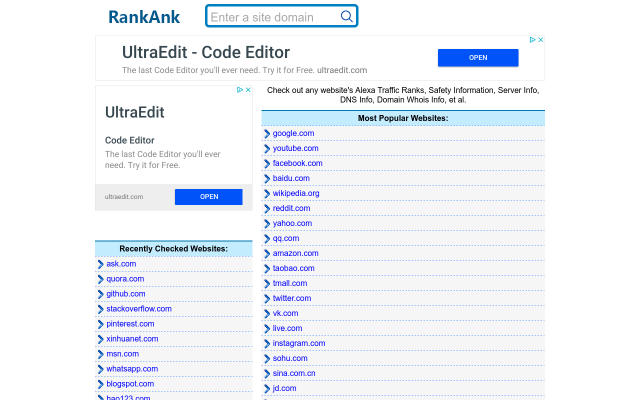Click the chevron icon beside tmall.com
The width and height of the screenshot is (640, 400).
tap(267, 284)
